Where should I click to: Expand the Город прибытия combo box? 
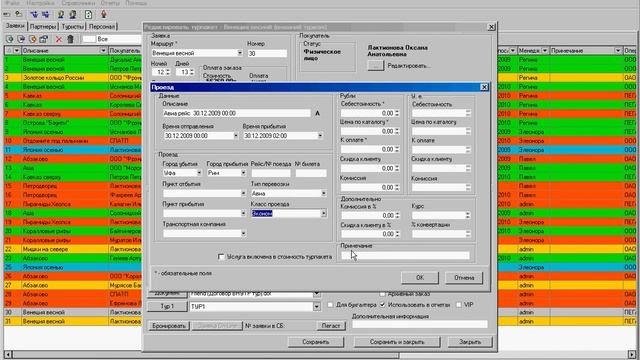243,173
